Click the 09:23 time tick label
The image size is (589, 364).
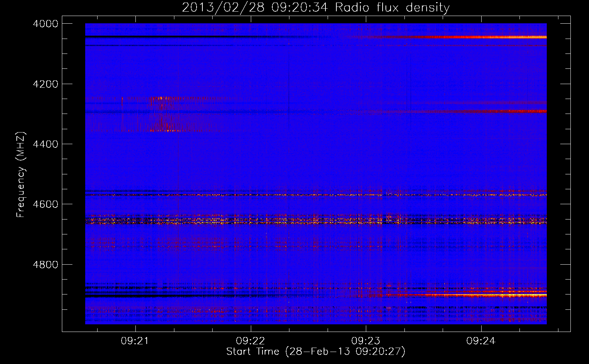click(x=365, y=341)
